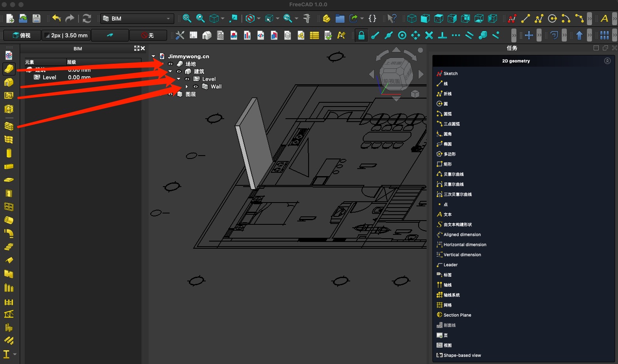Image resolution: width=618 pixels, height=364 pixels.
Task: Select Sketch in 2D geometry list
Action: (450, 74)
